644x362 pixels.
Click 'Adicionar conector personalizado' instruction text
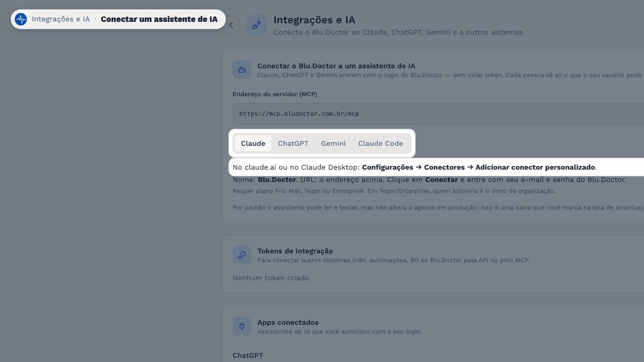pos(535,168)
